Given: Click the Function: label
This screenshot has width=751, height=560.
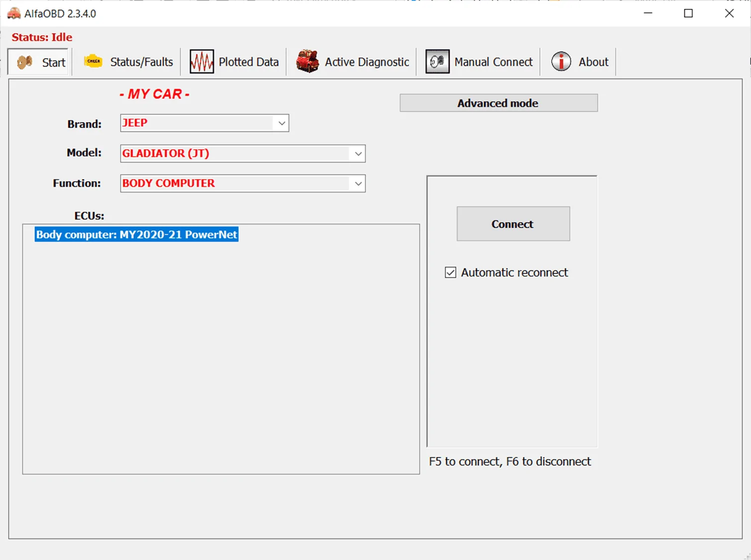Looking at the screenshot, I should 77,183.
